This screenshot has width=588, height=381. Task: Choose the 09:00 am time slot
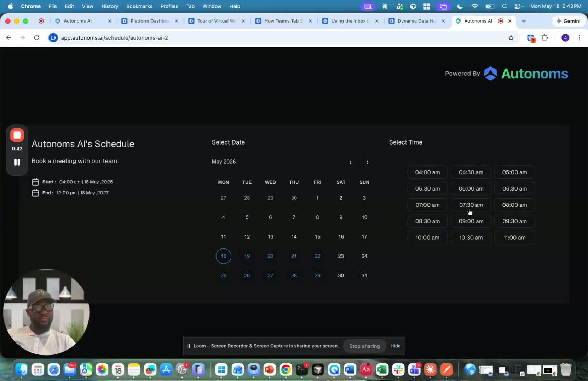tap(471, 221)
